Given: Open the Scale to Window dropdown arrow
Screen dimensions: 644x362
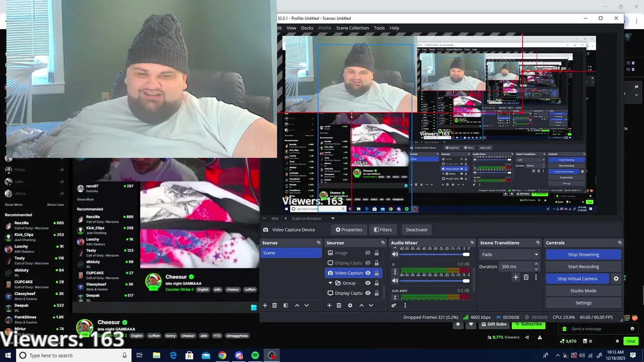Looking at the screenshot, I should (333, 218).
